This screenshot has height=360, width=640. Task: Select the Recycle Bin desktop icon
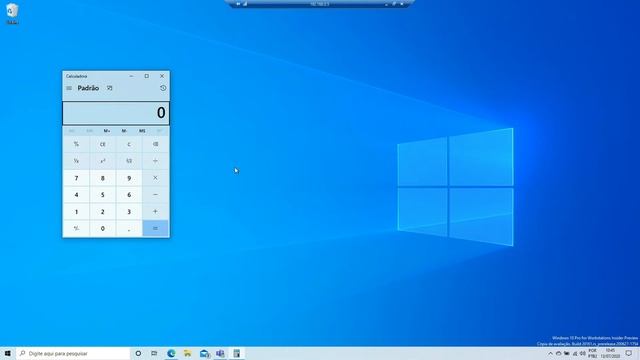click(12, 13)
